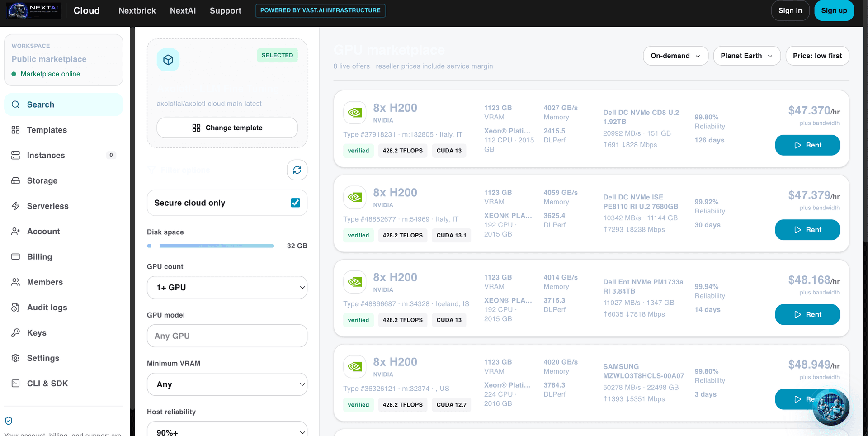Viewport: 868px width, 436px height.
Task: Click the Sign in button
Action: [x=790, y=10]
